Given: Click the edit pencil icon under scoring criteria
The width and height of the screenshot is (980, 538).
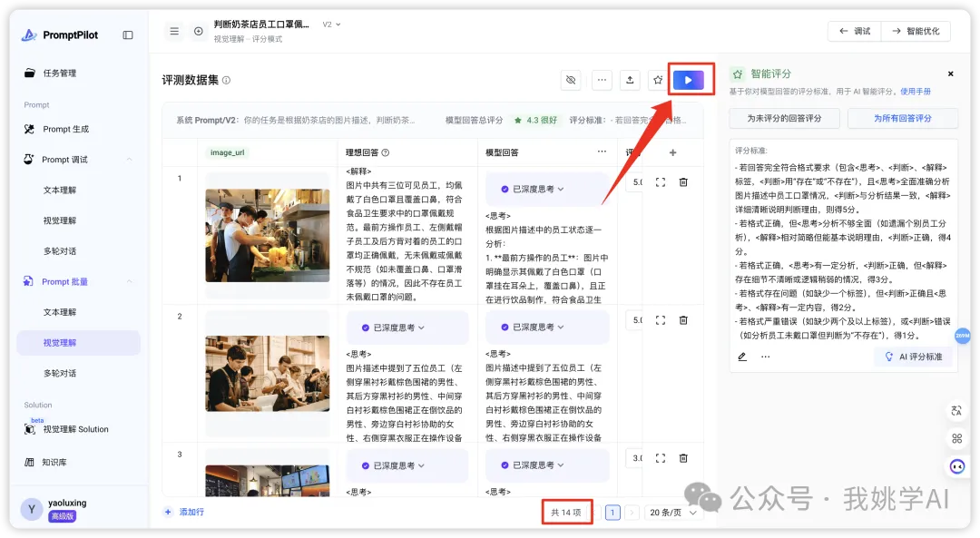Looking at the screenshot, I should pyautogui.click(x=742, y=357).
